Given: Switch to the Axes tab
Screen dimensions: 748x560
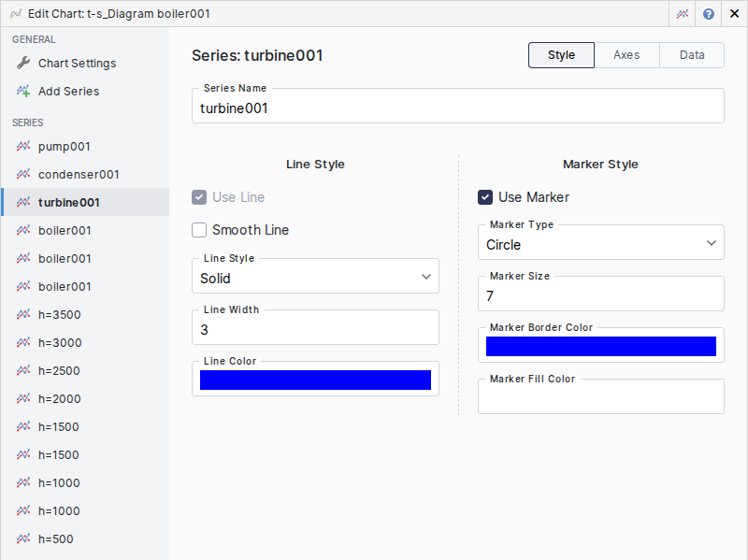Looking at the screenshot, I should coord(626,55).
